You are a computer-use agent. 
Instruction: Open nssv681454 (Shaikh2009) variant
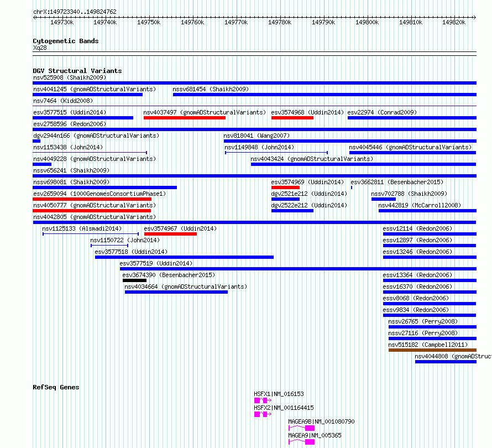click(211, 89)
